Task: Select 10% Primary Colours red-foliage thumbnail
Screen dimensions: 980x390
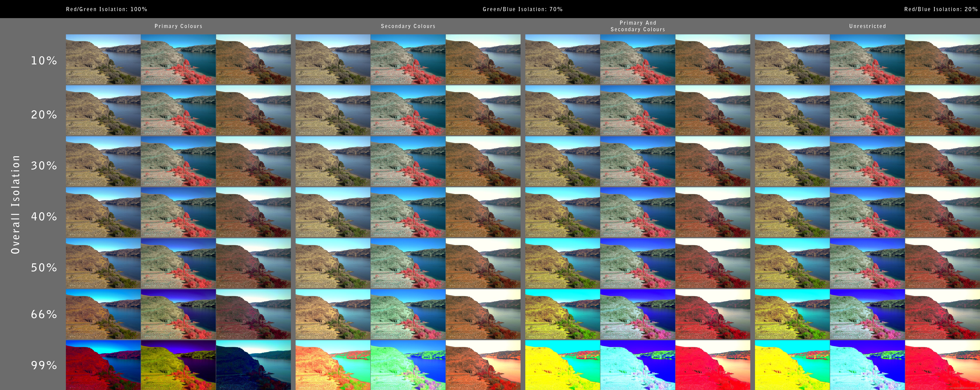Action: (x=178, y=59)
